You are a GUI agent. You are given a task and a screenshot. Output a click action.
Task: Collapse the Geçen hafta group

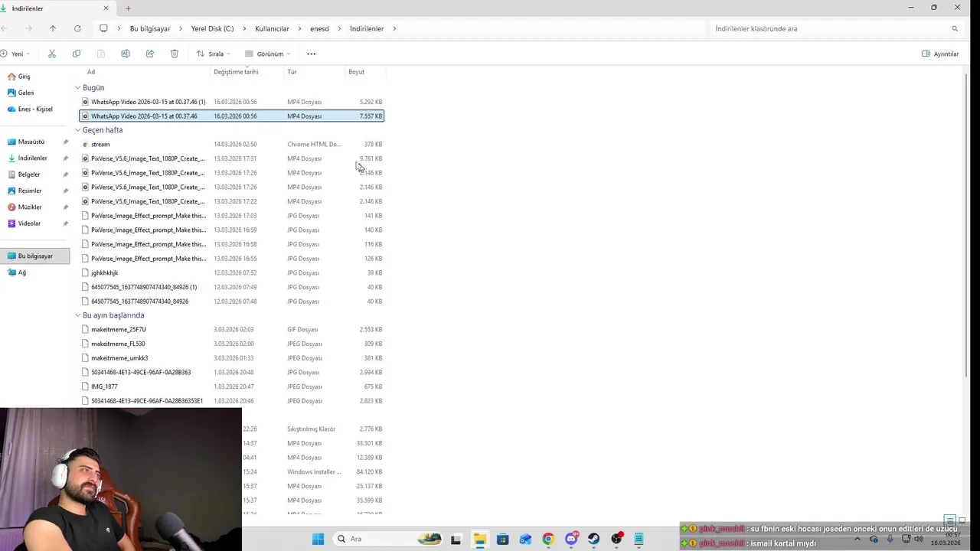tap(77, 130)
